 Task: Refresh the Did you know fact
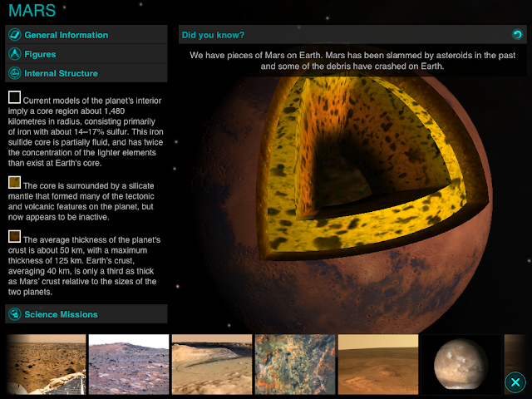[x=517, y=34]
